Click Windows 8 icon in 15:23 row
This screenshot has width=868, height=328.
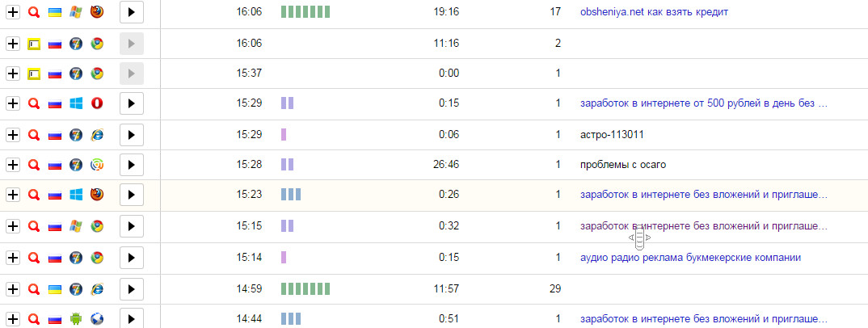pos(76,195)
